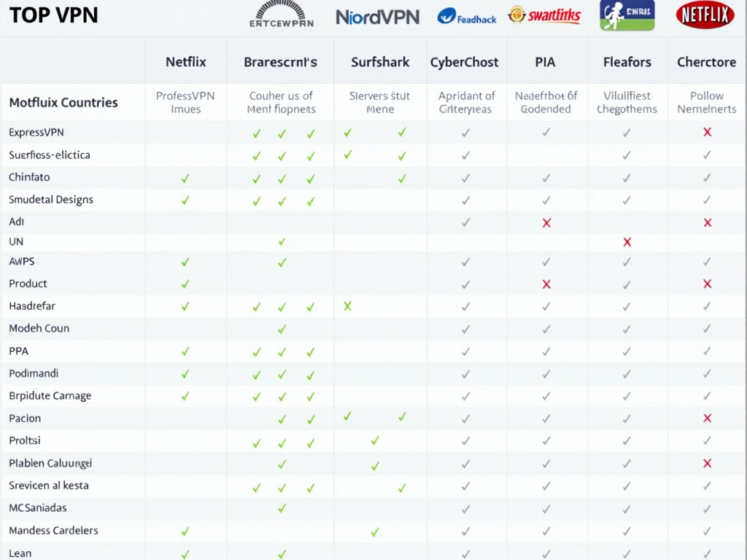
Task: Click the NordVPN logo at the top
Action: point(377,17)
